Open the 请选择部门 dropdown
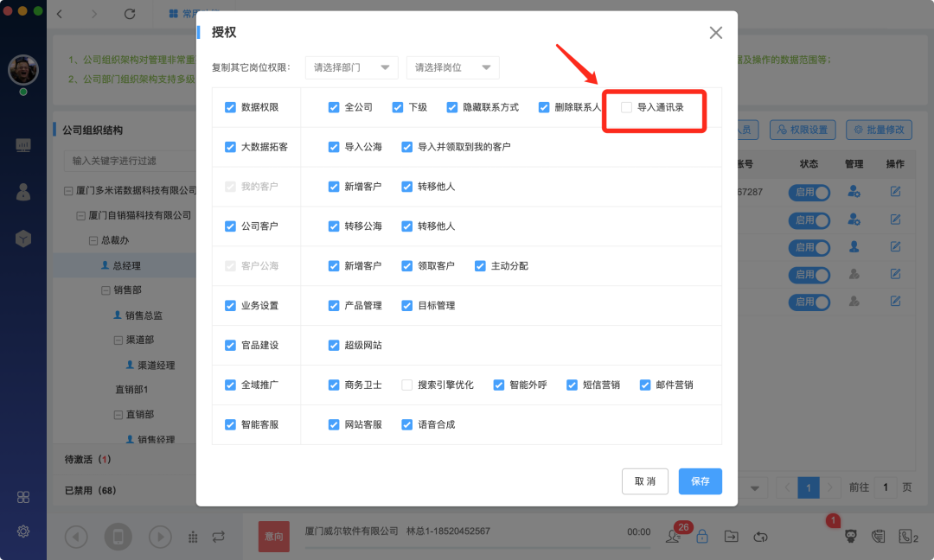Screen dimensions: 934x560 (x=351, y=67)
